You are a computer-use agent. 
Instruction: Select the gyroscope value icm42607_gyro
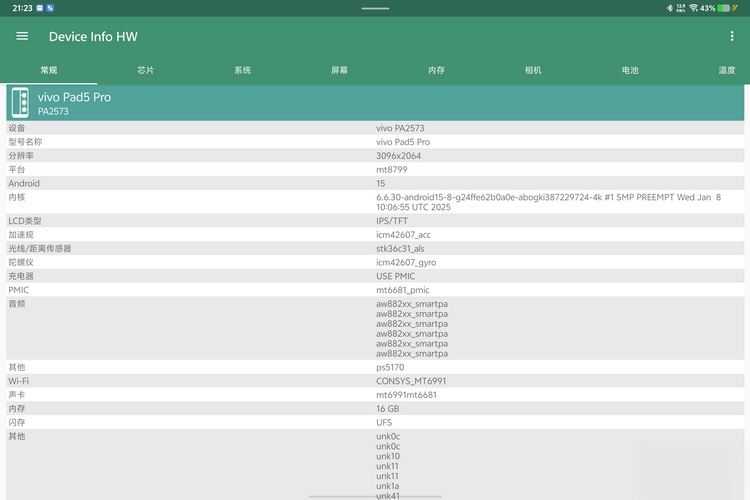[406, 263]
